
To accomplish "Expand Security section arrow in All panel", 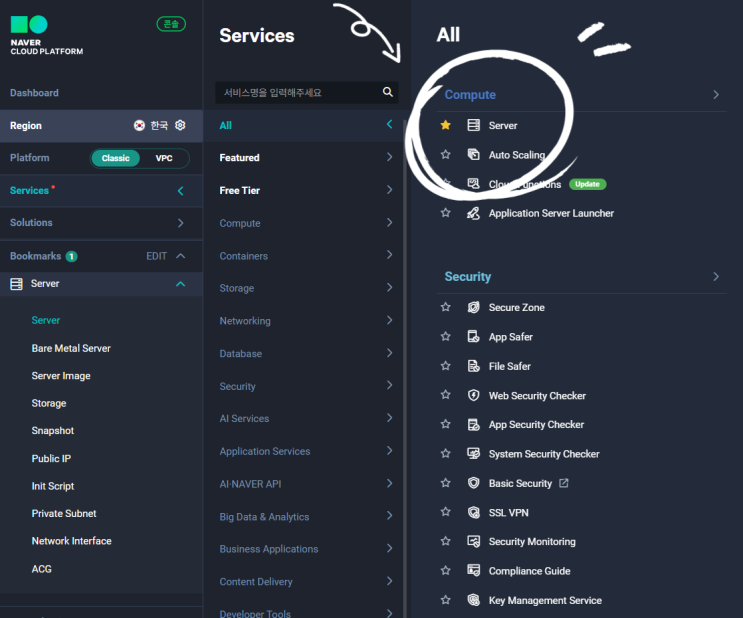I will (716, 277).
